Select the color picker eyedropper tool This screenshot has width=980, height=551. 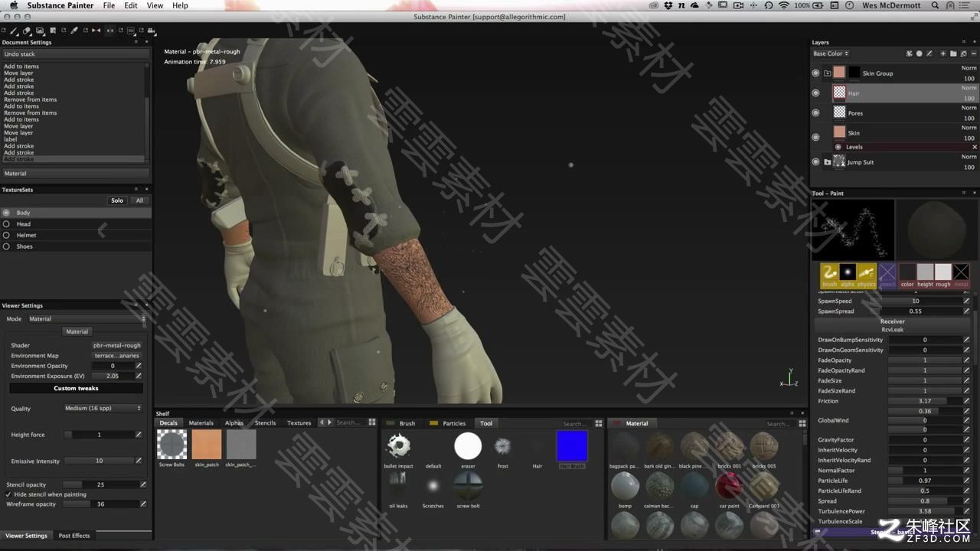(x=74, y=31)
